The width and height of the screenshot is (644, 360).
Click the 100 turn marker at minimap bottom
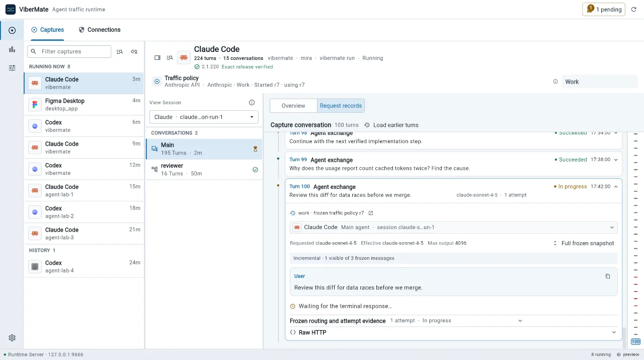(x=635, y=341)
